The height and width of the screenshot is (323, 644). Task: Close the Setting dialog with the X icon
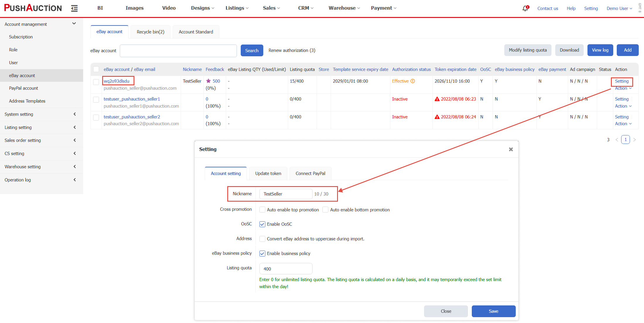click(511, 149)
